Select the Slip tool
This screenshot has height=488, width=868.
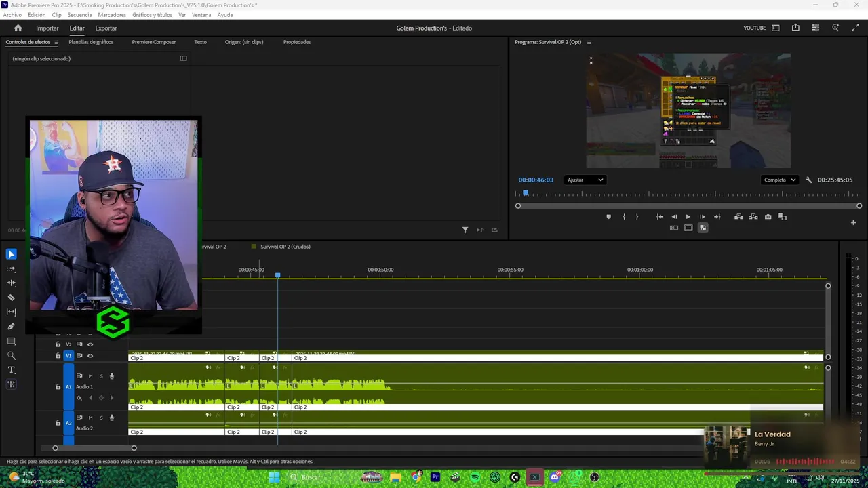11,312
